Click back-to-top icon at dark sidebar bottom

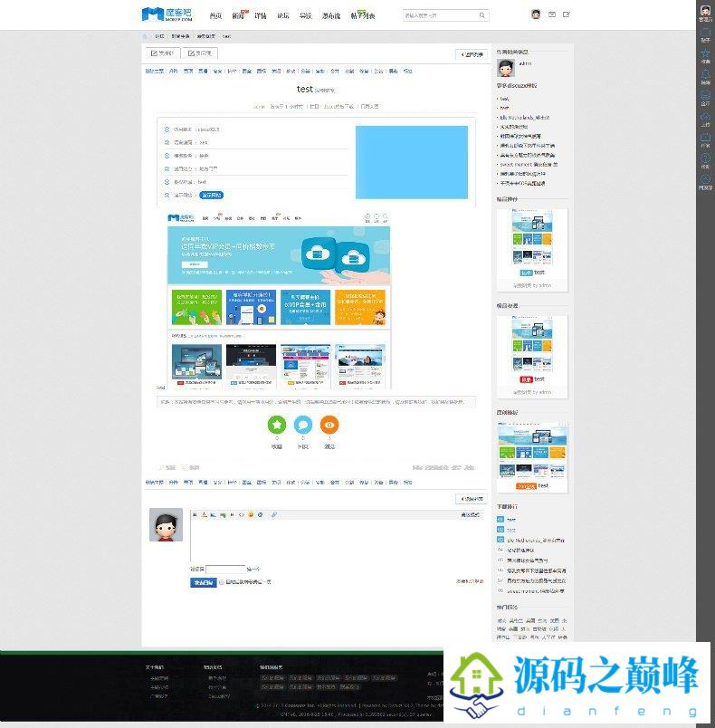705,179
